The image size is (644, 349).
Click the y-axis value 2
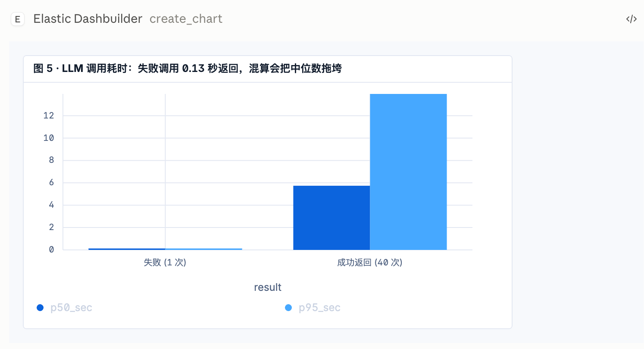coord(52,227)
